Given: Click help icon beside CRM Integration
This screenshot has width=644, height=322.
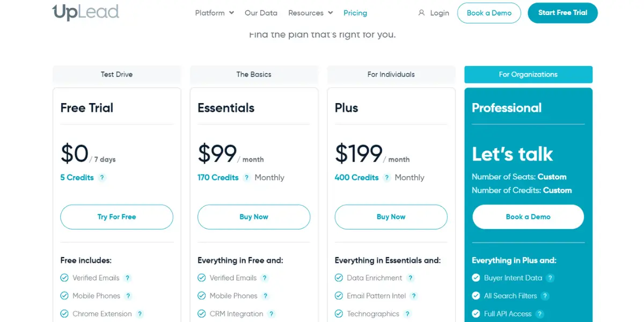Looking at the screenshot, I should tap(272, 314).
